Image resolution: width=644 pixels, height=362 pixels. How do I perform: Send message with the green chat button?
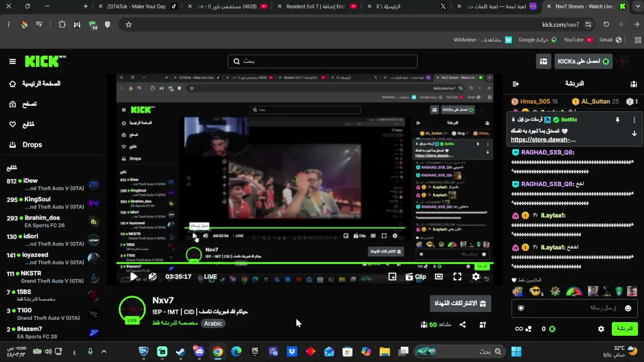(624, 329)
